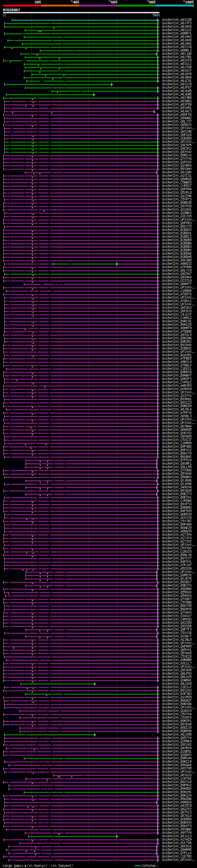Click the white query bar below AV626067
Image resolution: width=197 pixels, height=868 pixels.
click(81, 12)
